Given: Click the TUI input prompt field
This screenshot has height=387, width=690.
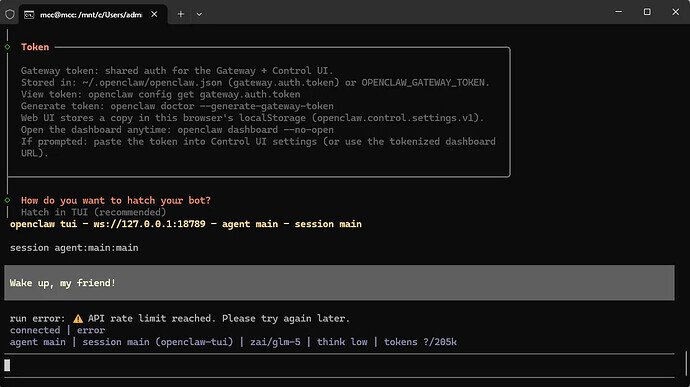Looking at the screenshot, I should coord(339,365).
